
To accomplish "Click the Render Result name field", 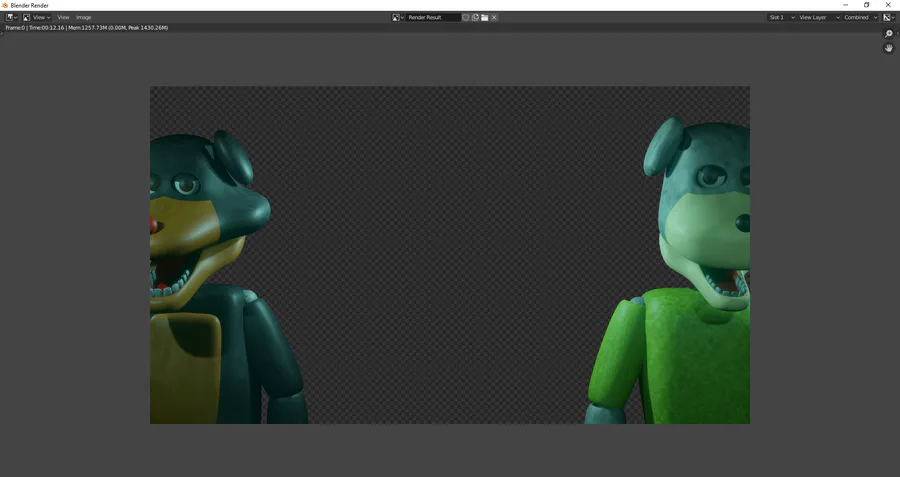I will (x=433, y=17).
